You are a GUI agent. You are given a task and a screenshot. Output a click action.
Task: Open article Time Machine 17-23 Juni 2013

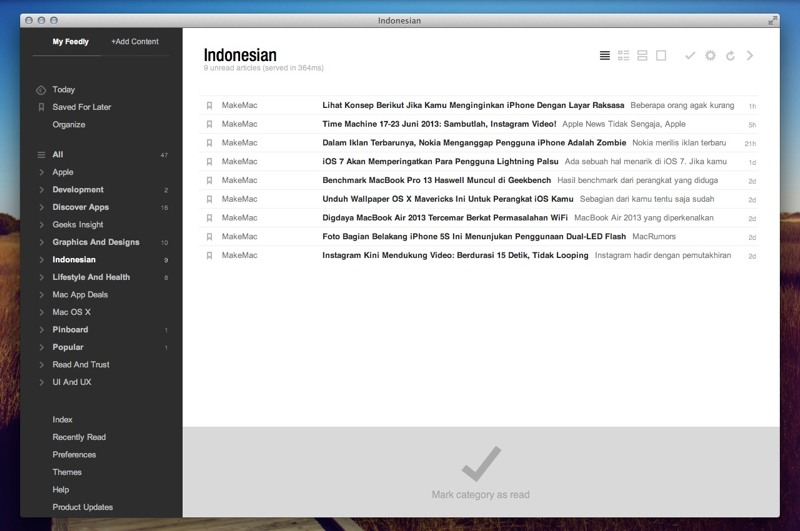[x=439, y=124]
